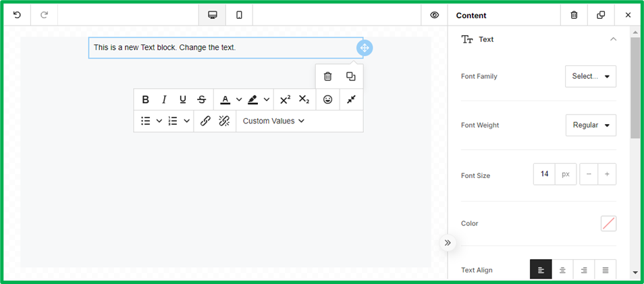This screenshot has height=284, width=644.
Task: Delete element using Content header trash icon
Action: [574, 16]
